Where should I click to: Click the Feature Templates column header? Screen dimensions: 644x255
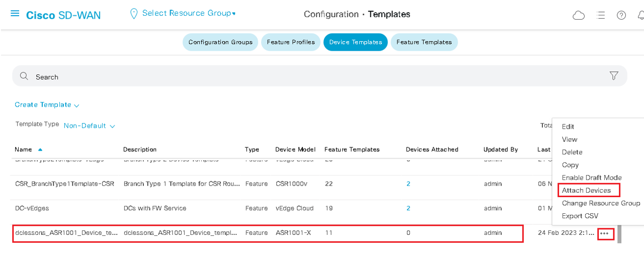click(x=352, y=149)
